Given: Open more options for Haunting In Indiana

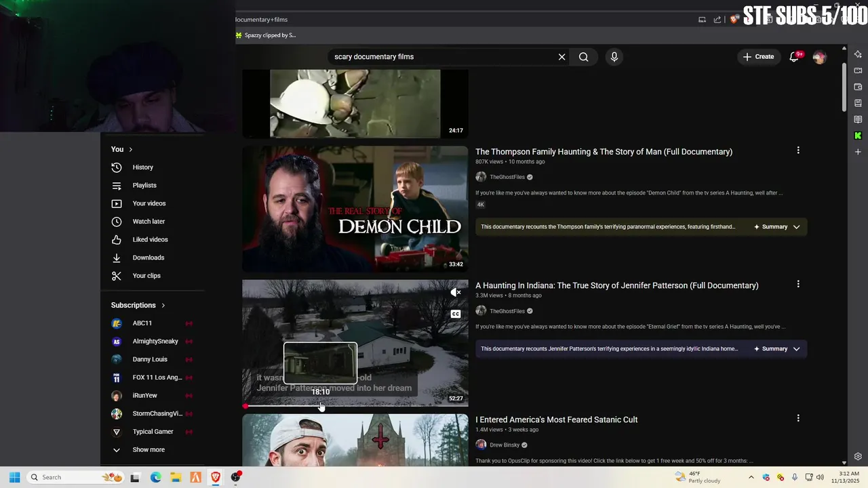Looking at the screenshot, I should pos(798,285).
